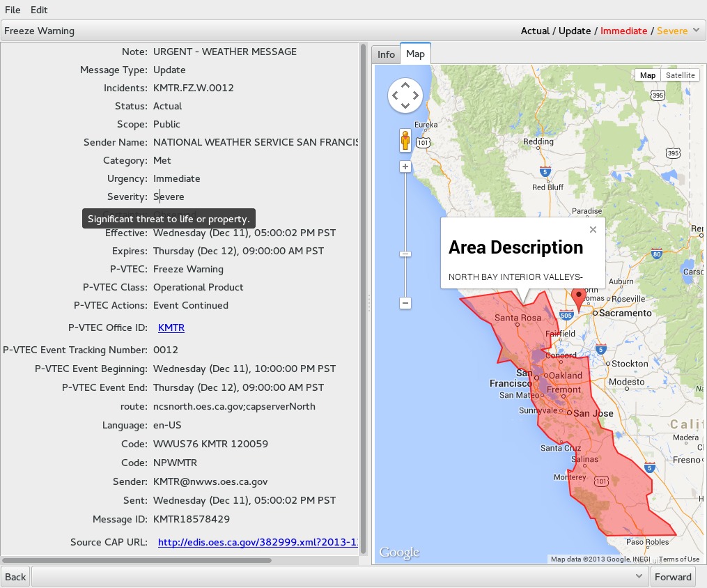The image size is (707, 588).
Task: Select the Map view type button
Action: pos(648,75)
